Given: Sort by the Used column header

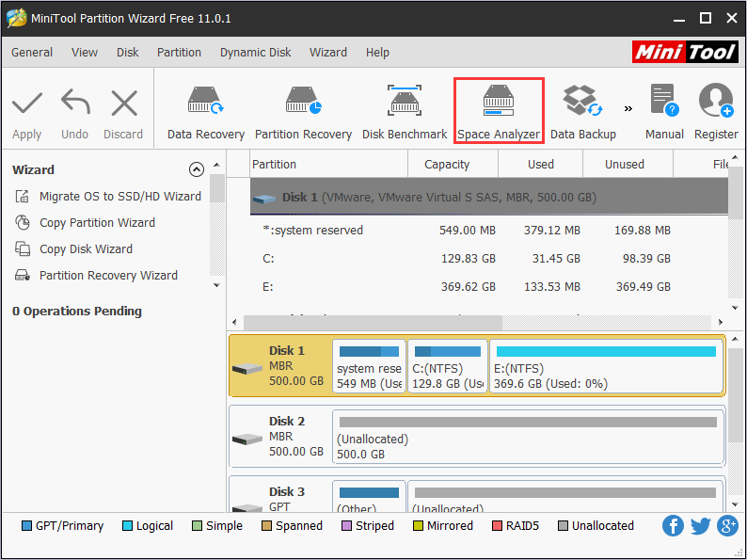Looking at the screenshot, I should click(x=540, y=165).
